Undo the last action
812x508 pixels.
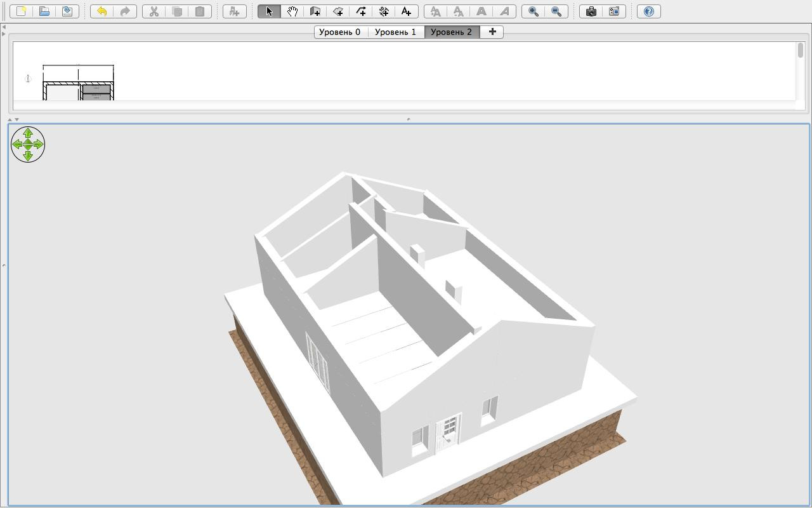(101, 11)
